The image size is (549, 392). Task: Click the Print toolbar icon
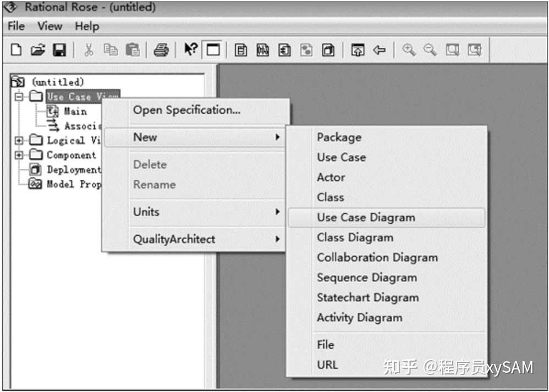(161, 50)
